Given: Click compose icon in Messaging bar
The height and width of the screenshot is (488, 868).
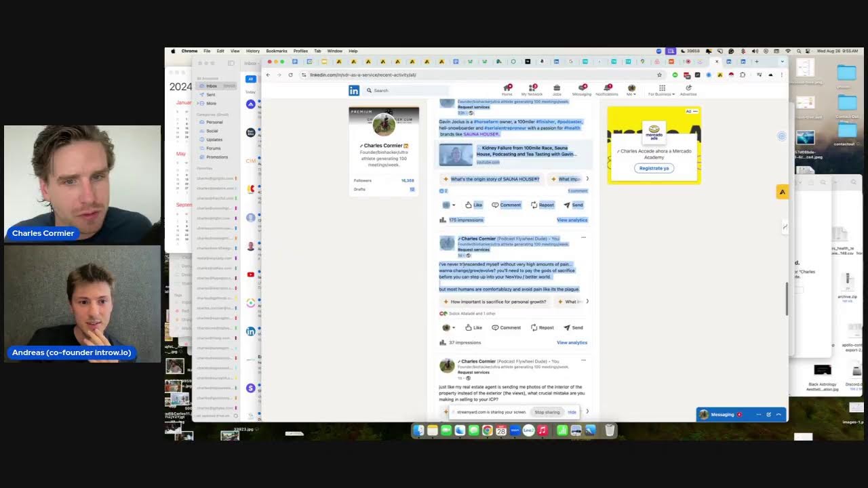Looking at the screenshot, I should [x=768, y=414].
